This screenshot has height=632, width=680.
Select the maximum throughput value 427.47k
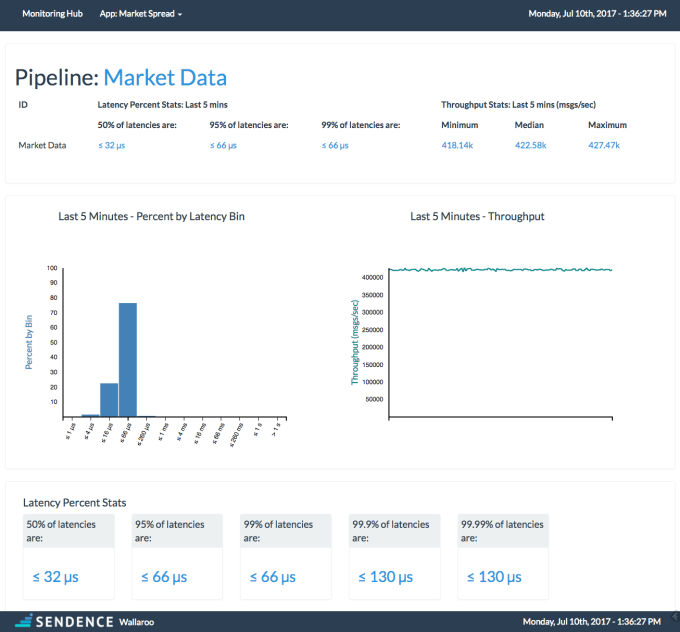(604, 146)
